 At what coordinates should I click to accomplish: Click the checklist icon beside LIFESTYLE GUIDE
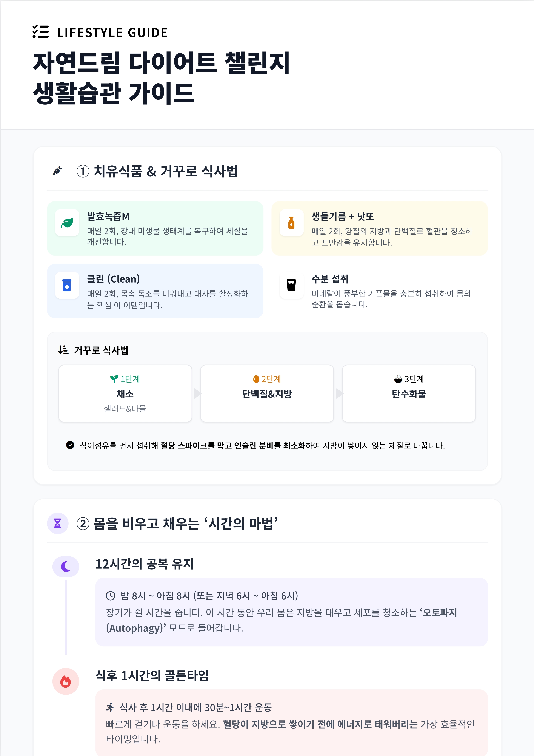(x=41, y=32)
